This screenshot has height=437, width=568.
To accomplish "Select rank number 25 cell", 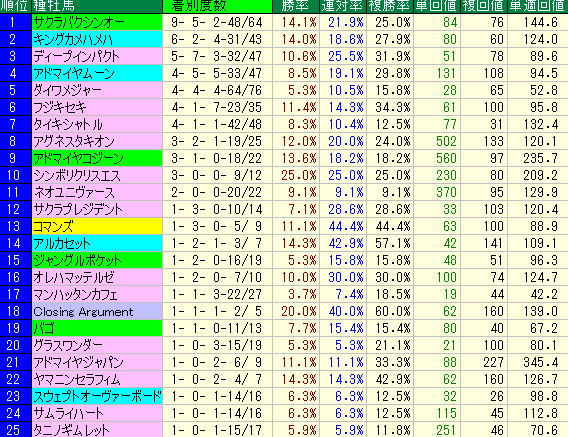I will [16, 430].
